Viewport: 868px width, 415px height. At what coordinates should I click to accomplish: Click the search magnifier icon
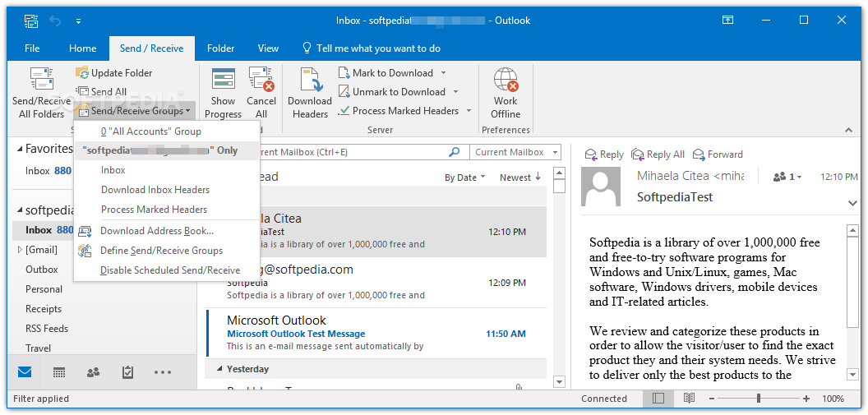pyautogui.click(x=454, y=152)
